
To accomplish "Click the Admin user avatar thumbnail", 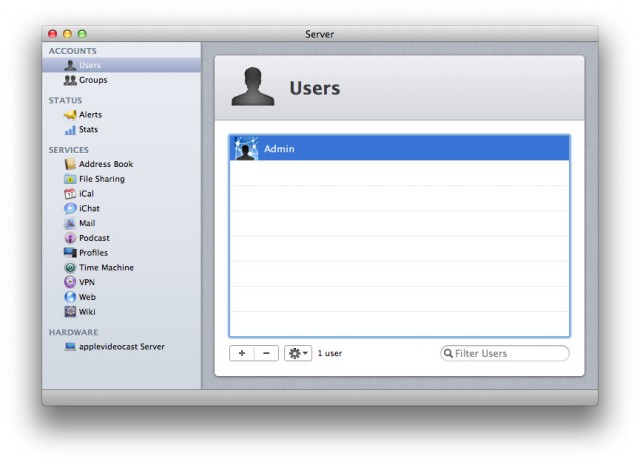I will (246, 149).
